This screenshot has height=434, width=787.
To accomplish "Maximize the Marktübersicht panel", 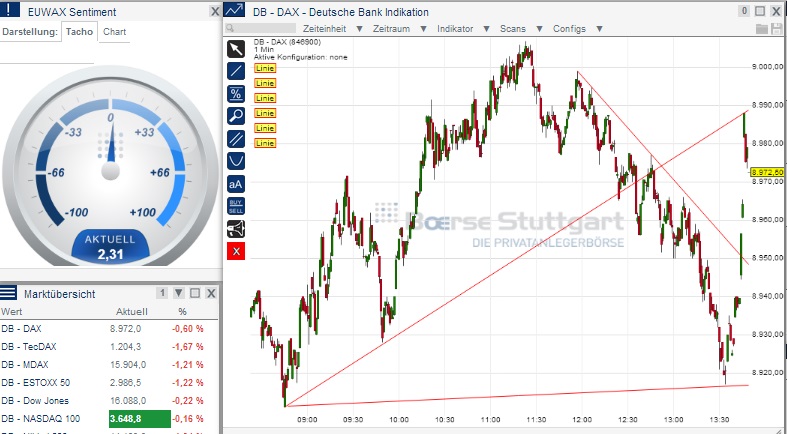I will [x=195, y=293].
